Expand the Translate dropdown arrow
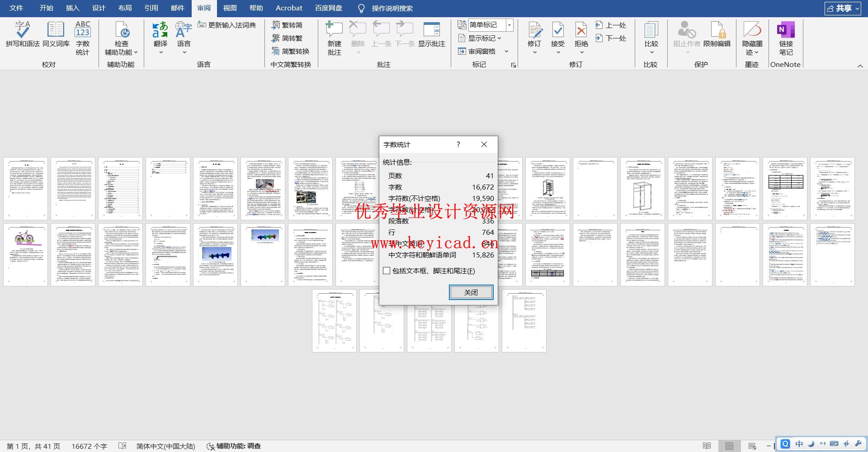This screenshot has width=868, height=452. (x=160, y=52)
